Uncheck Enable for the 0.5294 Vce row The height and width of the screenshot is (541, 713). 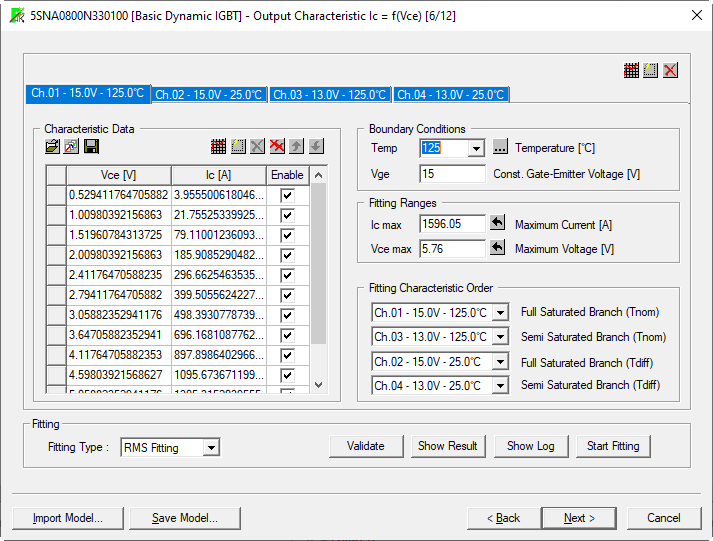[287, 195]
